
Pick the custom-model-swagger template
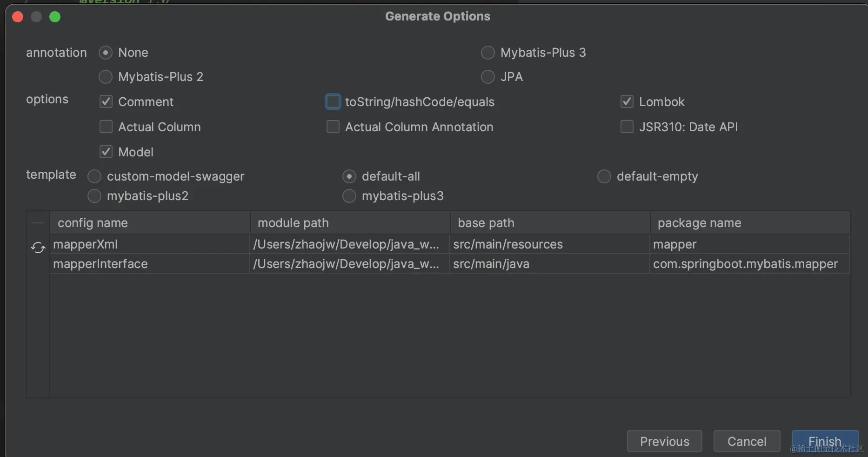pos(94,176)
